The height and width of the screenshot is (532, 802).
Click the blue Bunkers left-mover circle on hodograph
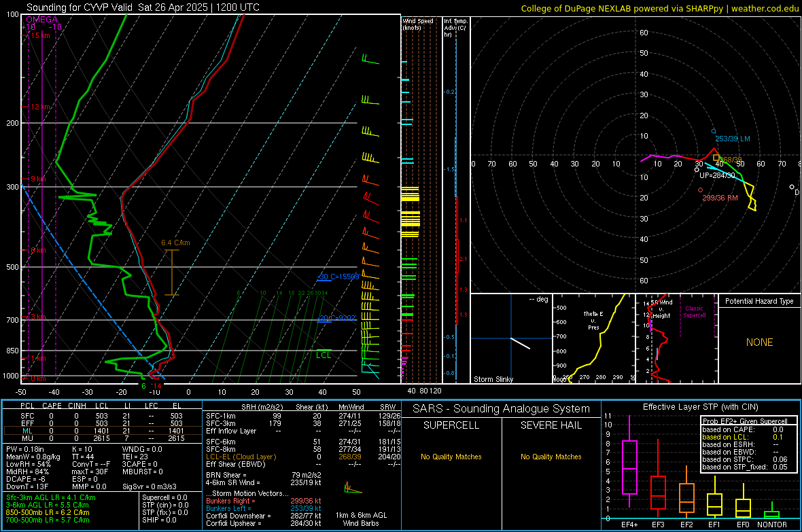[714, 131]
